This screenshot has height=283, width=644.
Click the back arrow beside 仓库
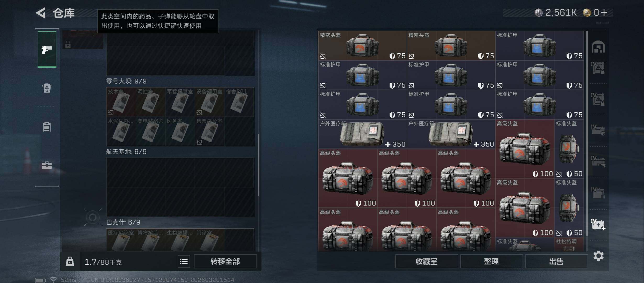[41, 13]
